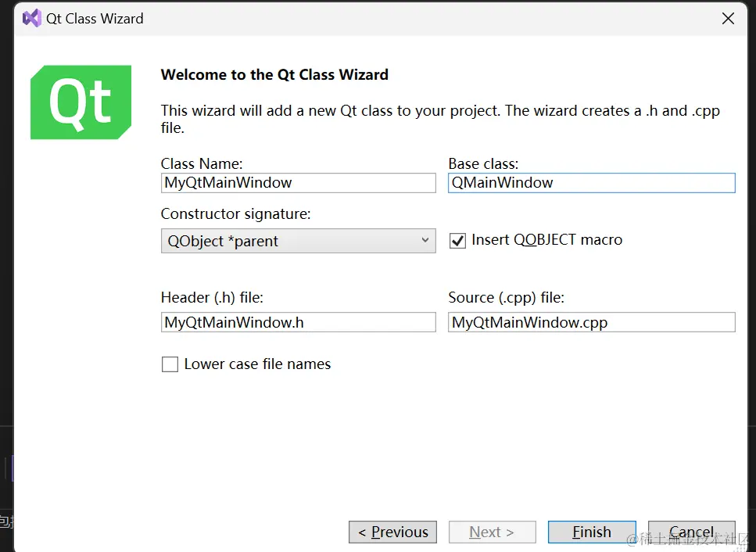
Task: Click the 'Class Name:' label
Action: tap(202, 164)
